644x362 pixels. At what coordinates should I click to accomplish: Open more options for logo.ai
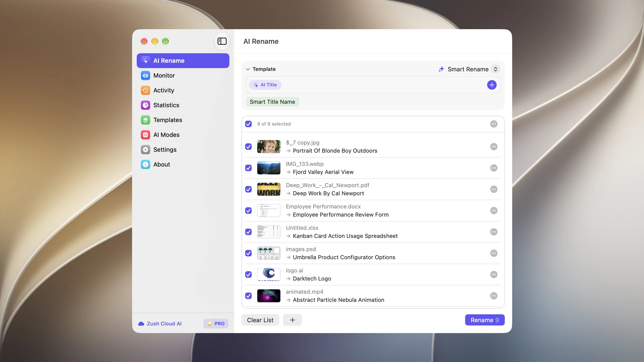pos(494,275)
